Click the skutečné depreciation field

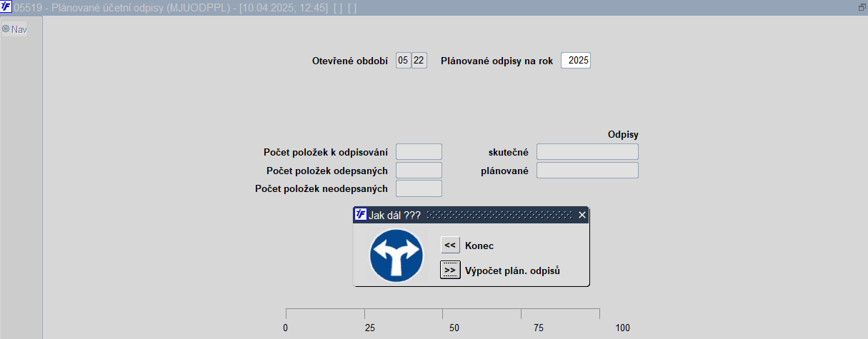click(x=587, y=151)
